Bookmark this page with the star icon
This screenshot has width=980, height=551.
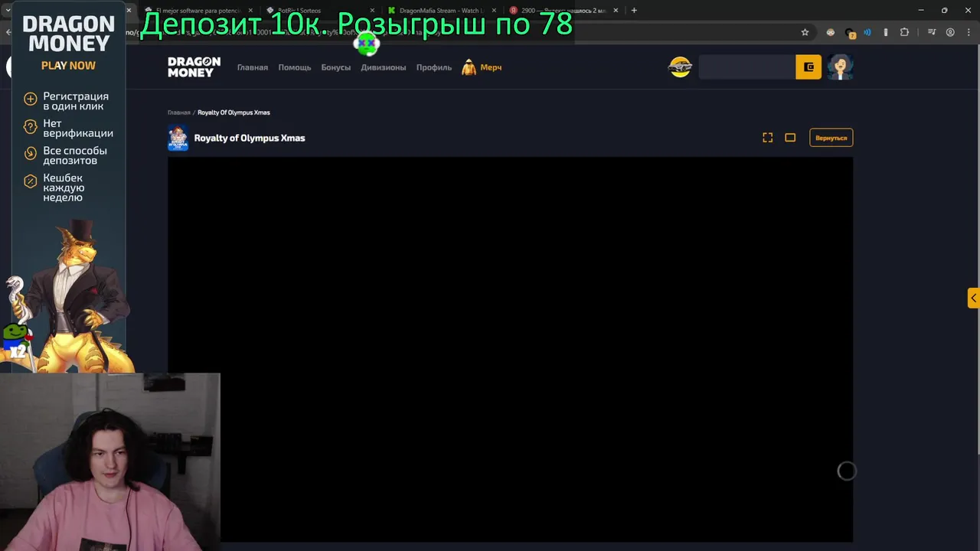coord(805,32)
